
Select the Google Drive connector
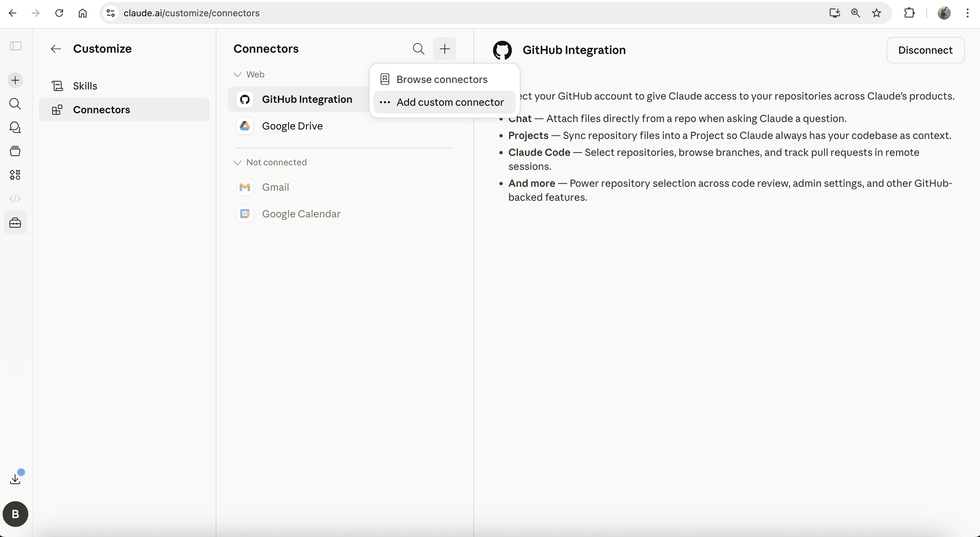point(344,126)
